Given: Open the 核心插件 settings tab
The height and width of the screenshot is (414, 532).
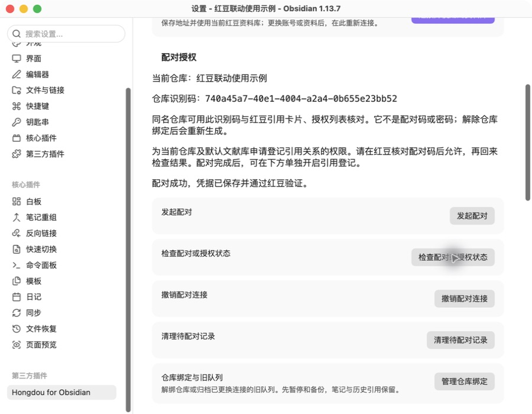Looking at the screenshot, I should [61, 138].
